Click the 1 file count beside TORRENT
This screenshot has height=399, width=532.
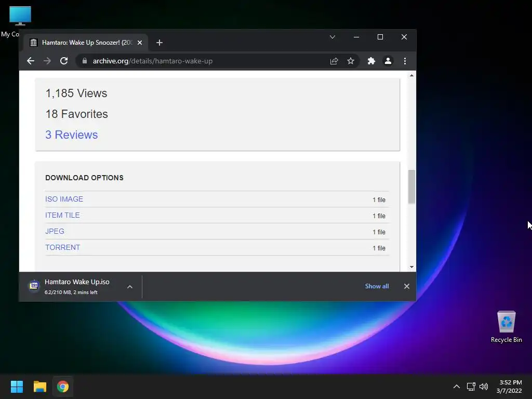pos(379,248)
